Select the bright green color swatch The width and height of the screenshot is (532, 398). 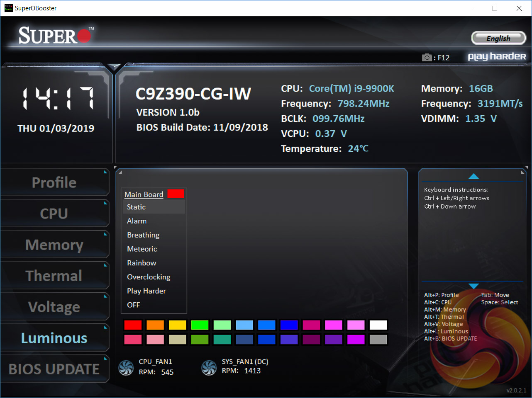tap(200, 325)
